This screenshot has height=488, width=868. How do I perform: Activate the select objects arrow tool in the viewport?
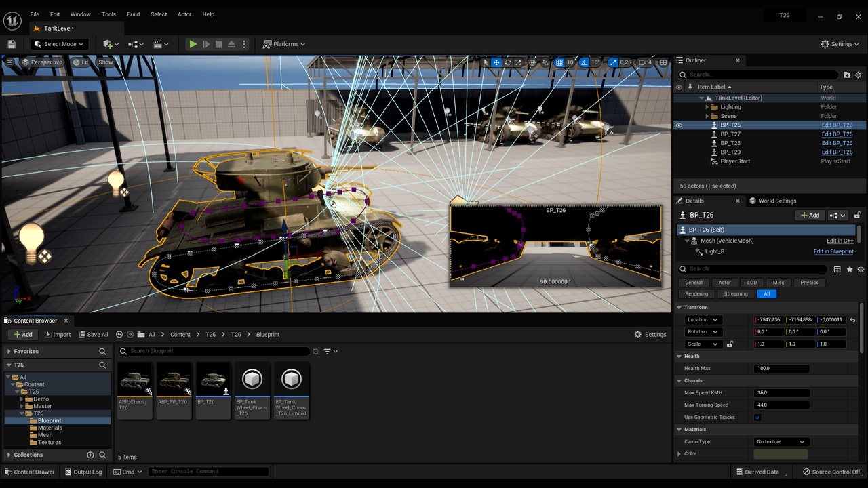tap(485, 62)
